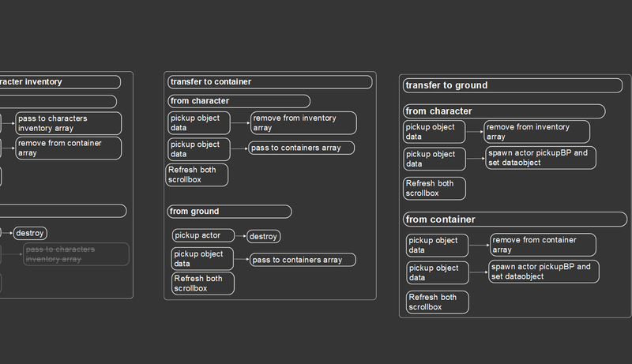Viewport: 632px width, 364px height.
Task: Select 'Refresh both scrollbox' under from ground
Action: click(203, 283)
